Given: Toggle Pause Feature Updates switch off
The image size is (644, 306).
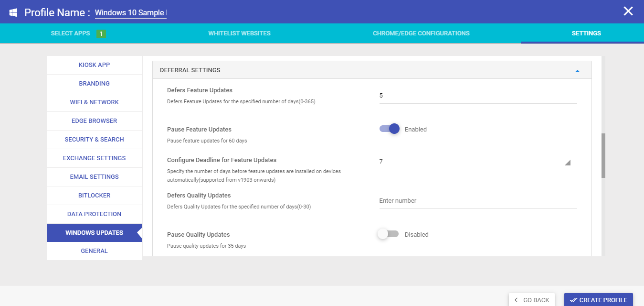Looking at the screenshot, I should [390, 129].
